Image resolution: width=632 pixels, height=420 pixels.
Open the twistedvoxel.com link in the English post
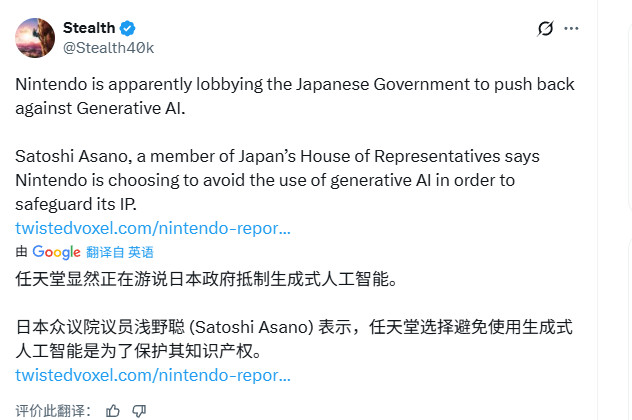[153, 228]
